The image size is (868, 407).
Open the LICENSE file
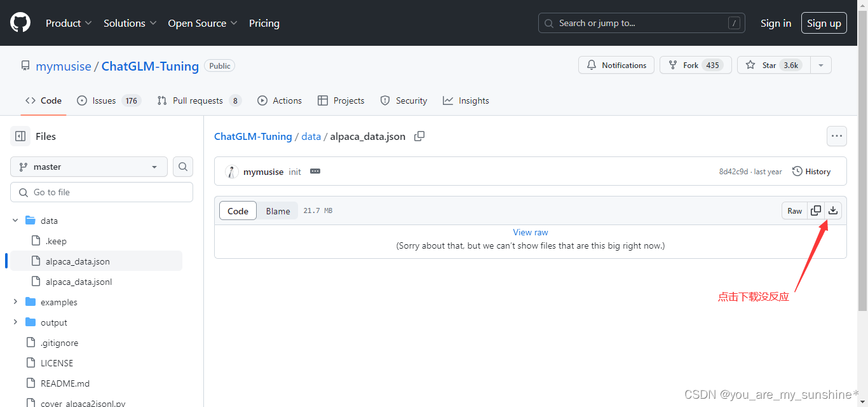tap(57, 363)
